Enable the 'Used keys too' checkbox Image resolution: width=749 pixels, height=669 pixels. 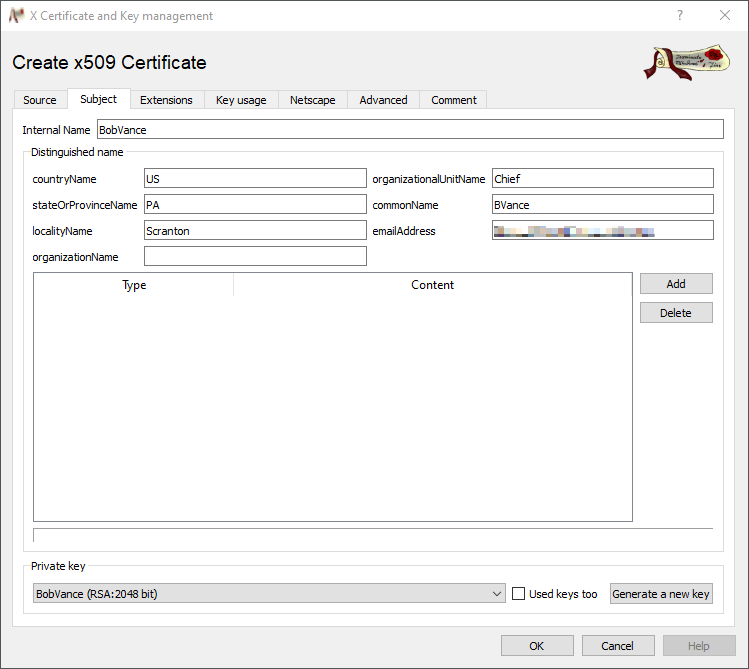518,594
